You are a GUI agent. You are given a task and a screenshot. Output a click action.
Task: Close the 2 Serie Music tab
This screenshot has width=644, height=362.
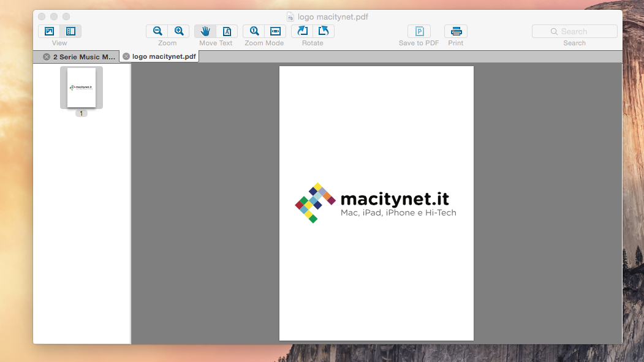[x=47, y=57]
